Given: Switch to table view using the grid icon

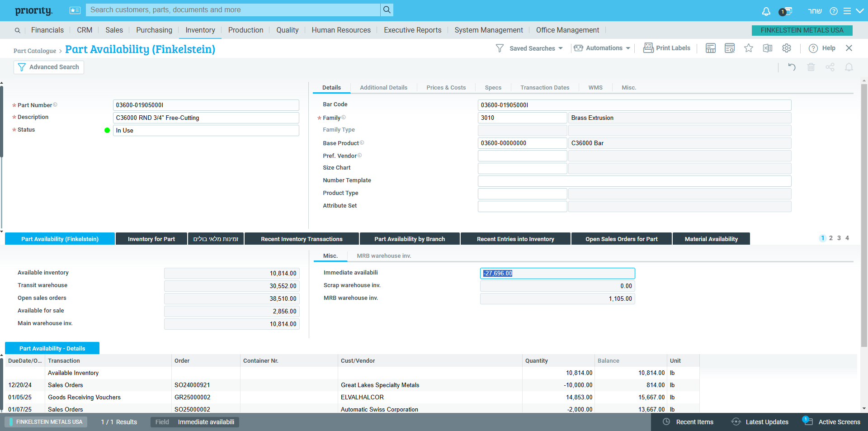Looking at the screenshot, I should pyautogui.click(x=711, y=48).
